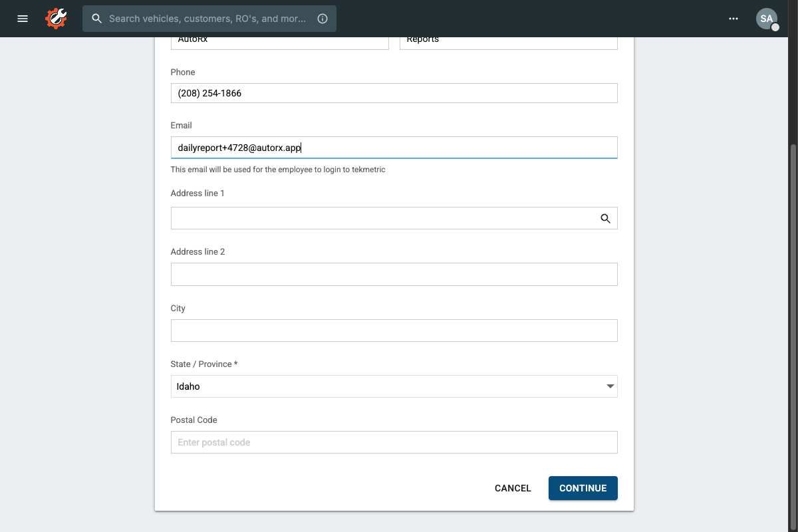The width and height of the screenshot is (798, 532).
Task: Open the navigation hamburger menu
Action: (x=22, y=18)
